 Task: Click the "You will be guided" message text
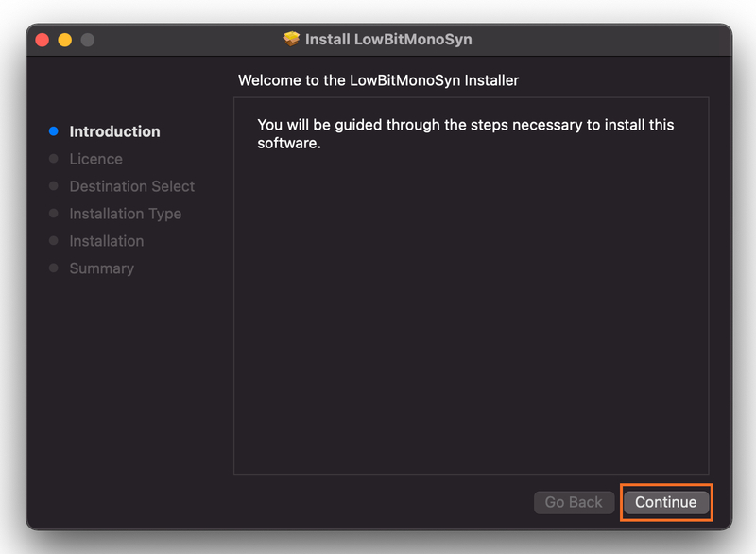coord(465,134)
